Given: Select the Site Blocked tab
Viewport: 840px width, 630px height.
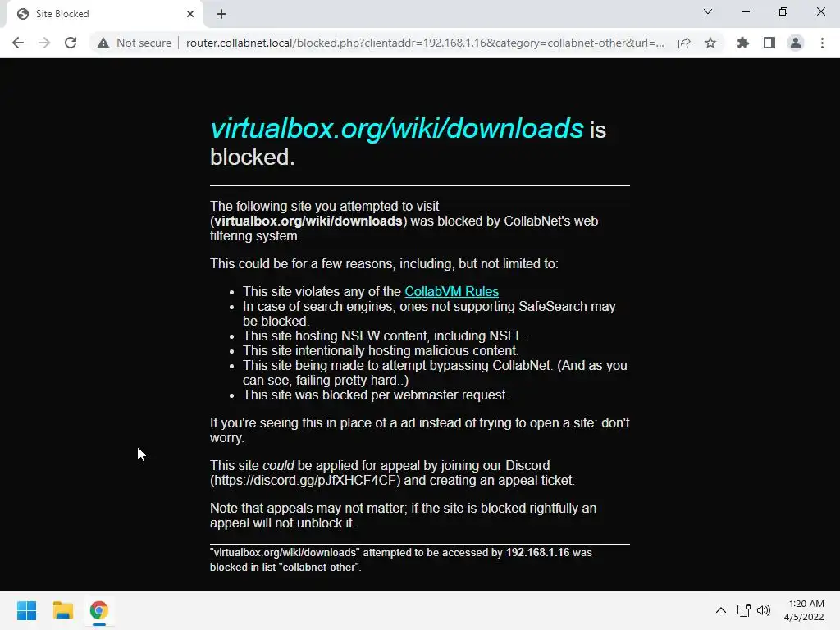Looking at the screenshot, I should 104,14.
